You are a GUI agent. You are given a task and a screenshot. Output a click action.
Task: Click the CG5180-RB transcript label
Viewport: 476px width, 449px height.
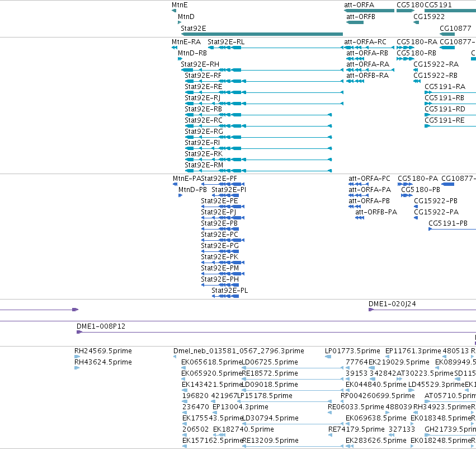click(416, 53)
